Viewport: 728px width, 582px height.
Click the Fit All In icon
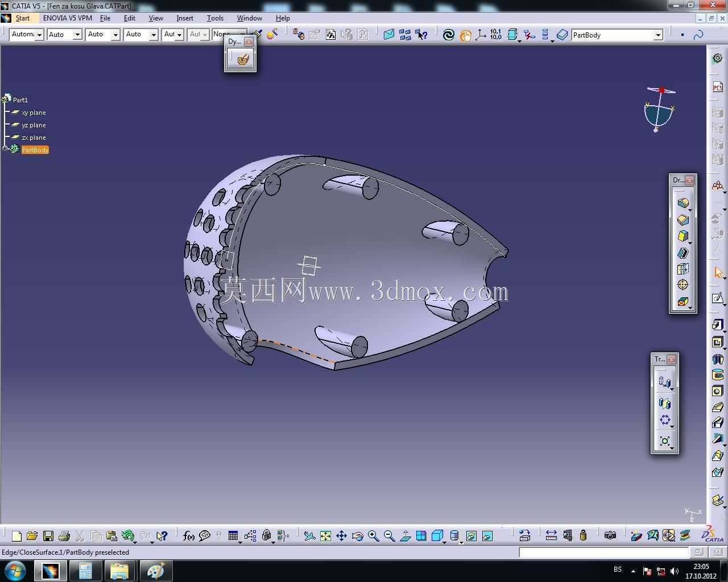(325, 535)
